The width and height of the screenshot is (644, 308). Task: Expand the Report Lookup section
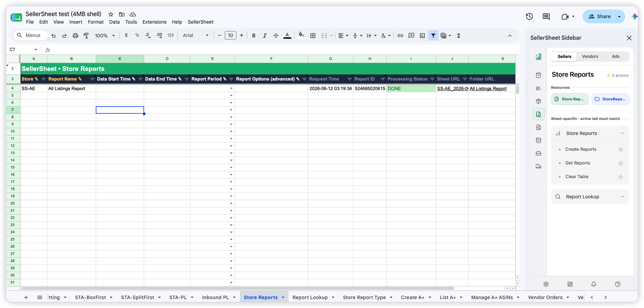pyautogui.click(x=590, y=197)
